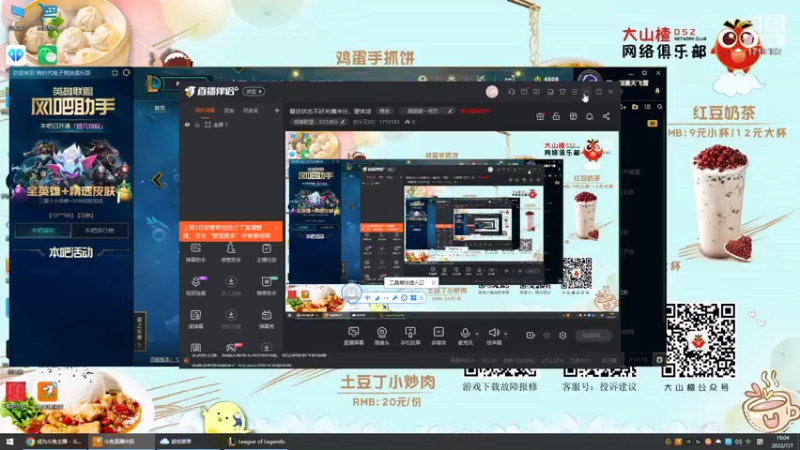
Task: Open the gift box icon above preview
Action: (540, 116)
